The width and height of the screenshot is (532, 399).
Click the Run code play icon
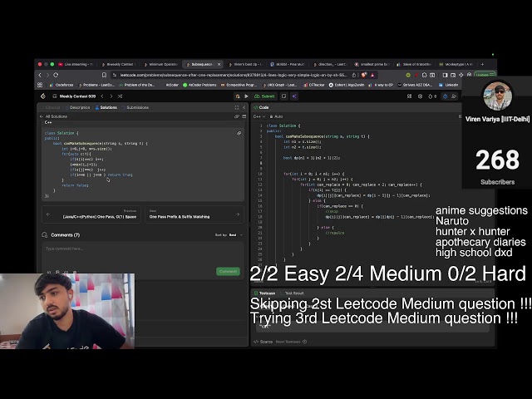[246, 96]
